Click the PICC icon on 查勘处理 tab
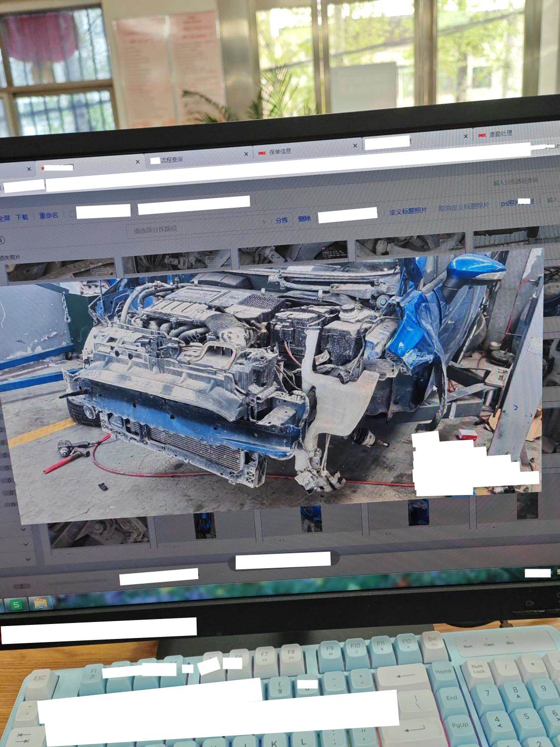The height and width of the screenshot is (747, 560). pyautogui.click(x=482, y=135)
